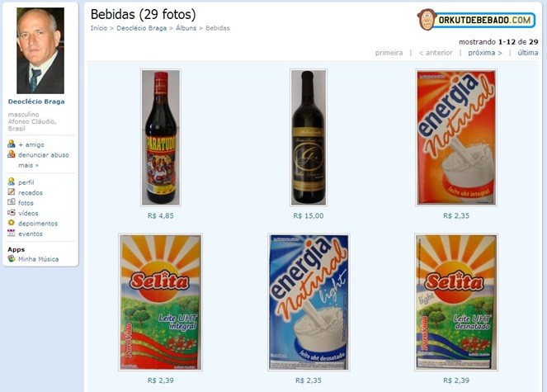Click the Minha Música app icon

point(12,258)
